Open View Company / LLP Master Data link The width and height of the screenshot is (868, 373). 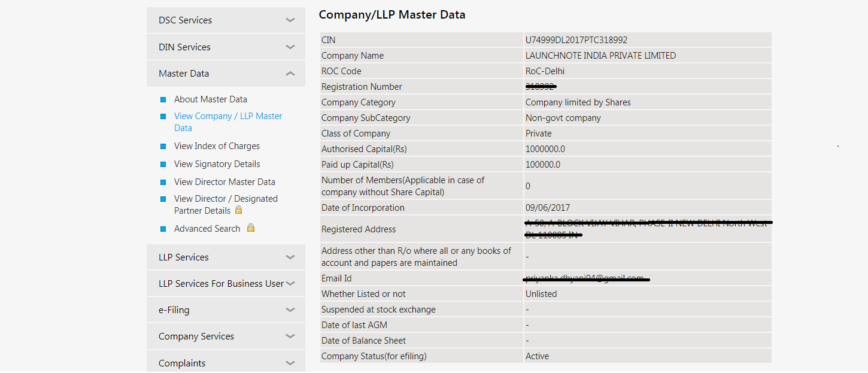(228, 122)
